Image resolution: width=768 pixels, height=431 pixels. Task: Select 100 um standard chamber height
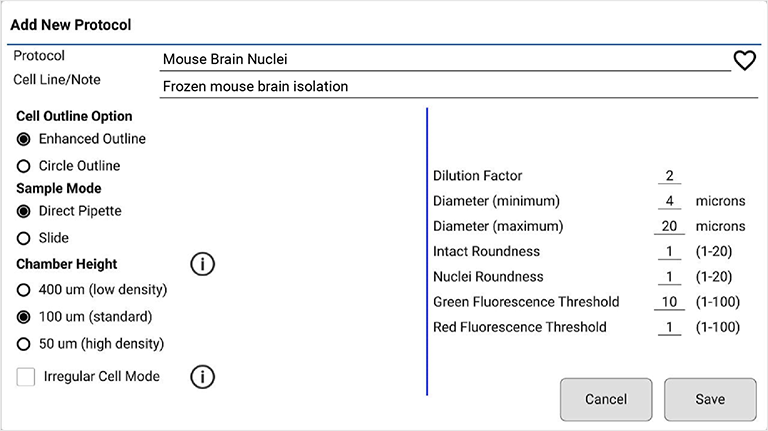[24, 317]
